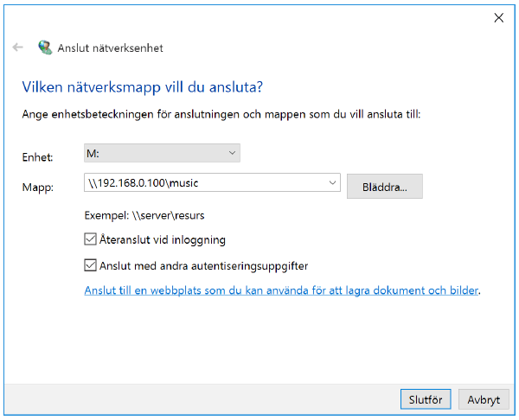The height and width of the screenshot is (420, 519).
Task: Click the Exempel: \\server\resurs text
Action: pyautogui.click(x=144, y=216)
